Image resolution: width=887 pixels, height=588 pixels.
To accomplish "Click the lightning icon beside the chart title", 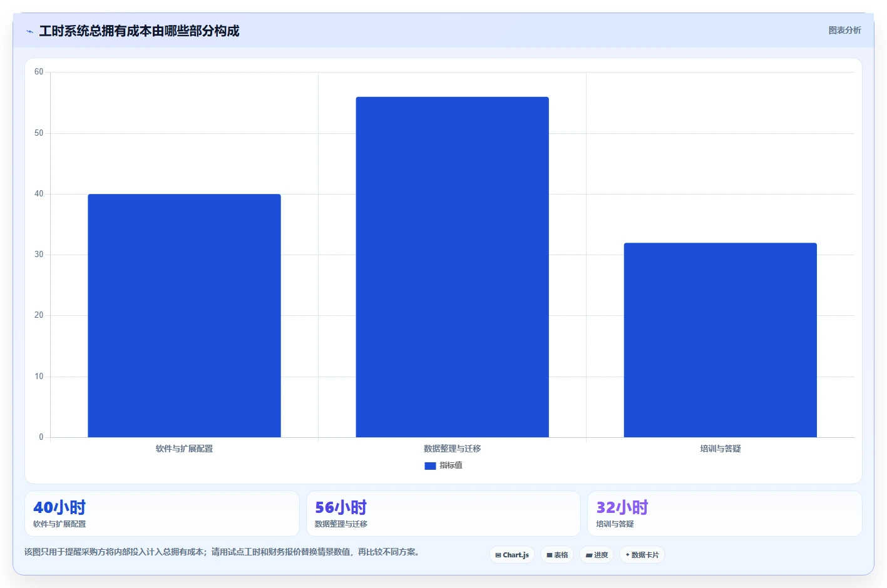I will click(x=29, y=31).
